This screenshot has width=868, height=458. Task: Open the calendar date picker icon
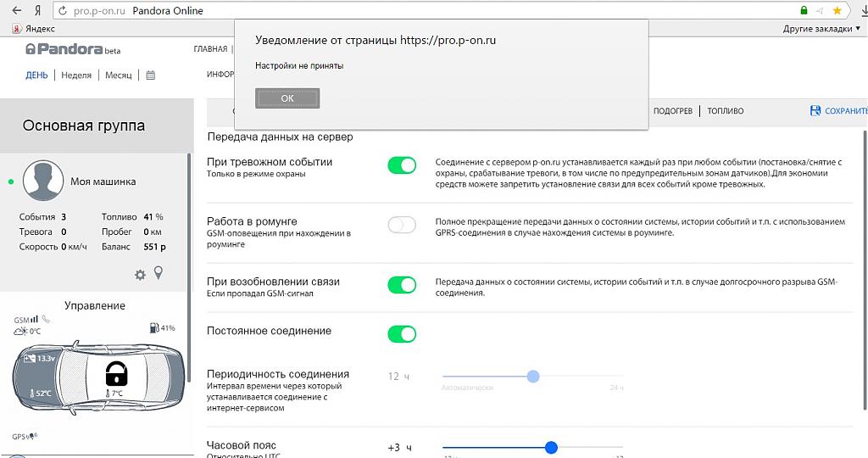point(151,75)
